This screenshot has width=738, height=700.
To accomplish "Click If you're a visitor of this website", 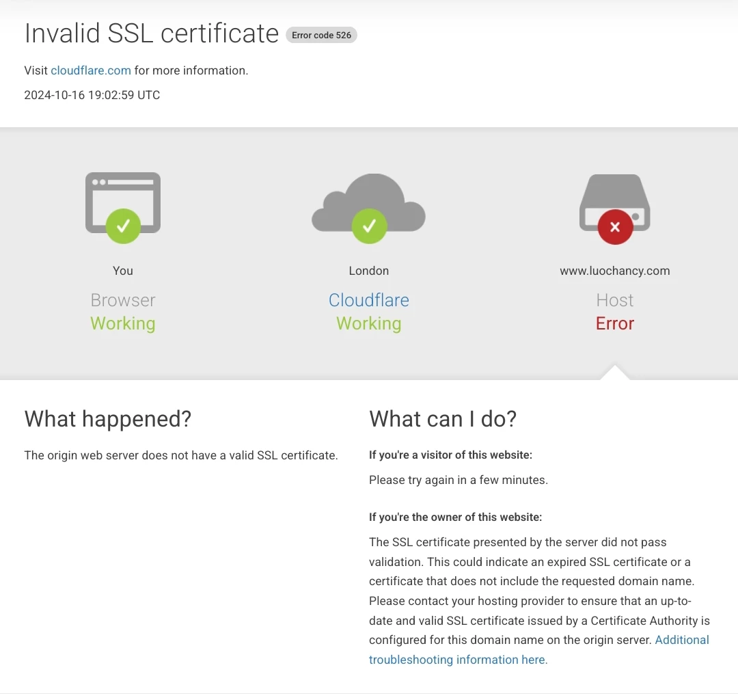I will pyautogui.click(x=450, y=455).
